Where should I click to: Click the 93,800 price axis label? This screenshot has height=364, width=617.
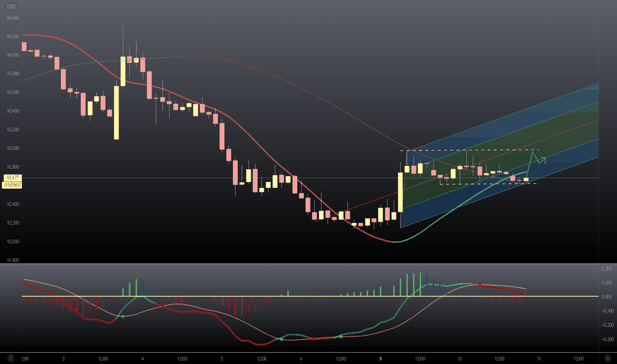(13, 74)
